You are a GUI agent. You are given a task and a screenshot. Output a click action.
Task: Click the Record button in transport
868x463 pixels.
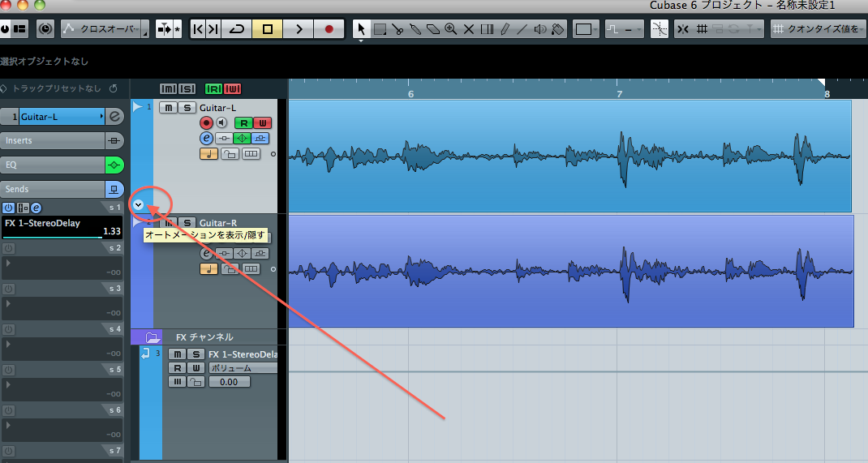[x=329, y=29]
